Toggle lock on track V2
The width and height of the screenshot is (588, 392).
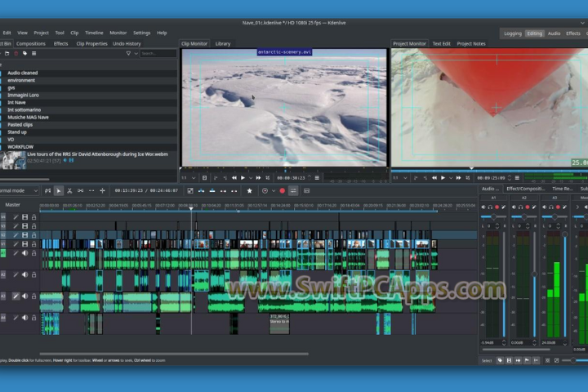33,235
